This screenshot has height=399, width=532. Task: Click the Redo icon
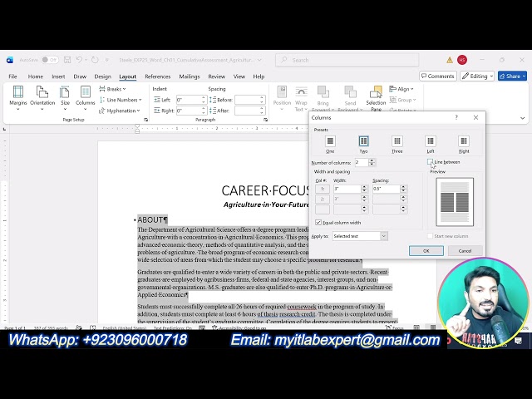[95, 60]
